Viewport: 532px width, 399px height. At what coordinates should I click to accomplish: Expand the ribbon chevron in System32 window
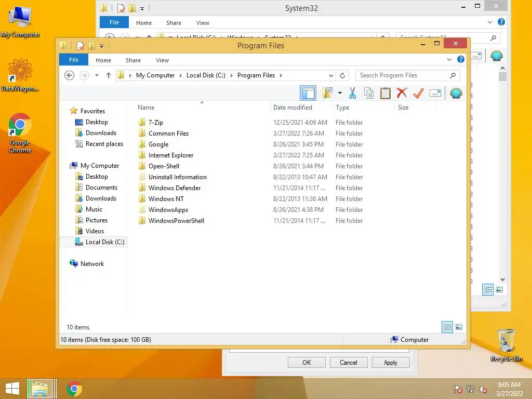tap(489, 22)
